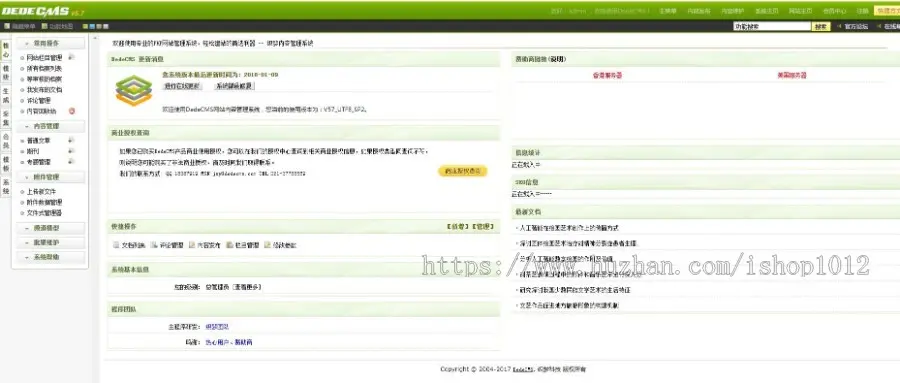Click the 香港服务器 red link

pyautogui.click(x=607, y=75)
